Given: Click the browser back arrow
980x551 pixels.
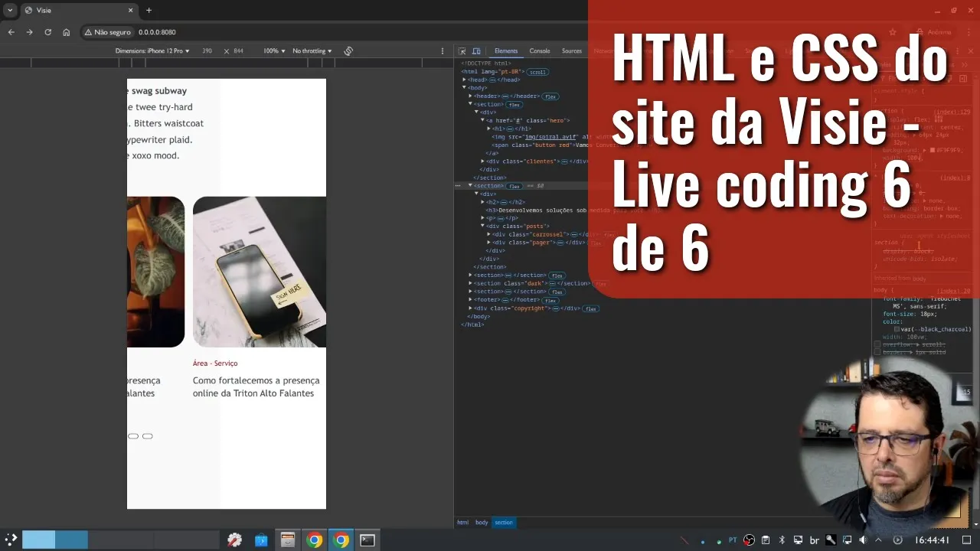Looking at the screenshot, I should click(11, 32).
